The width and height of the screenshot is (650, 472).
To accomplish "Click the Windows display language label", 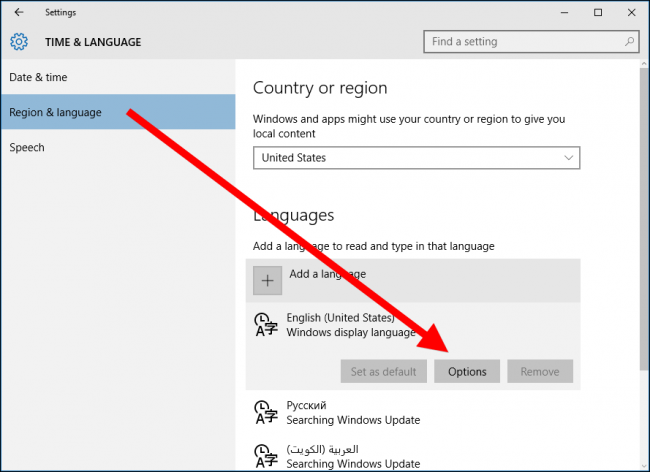I will point(351,332).
